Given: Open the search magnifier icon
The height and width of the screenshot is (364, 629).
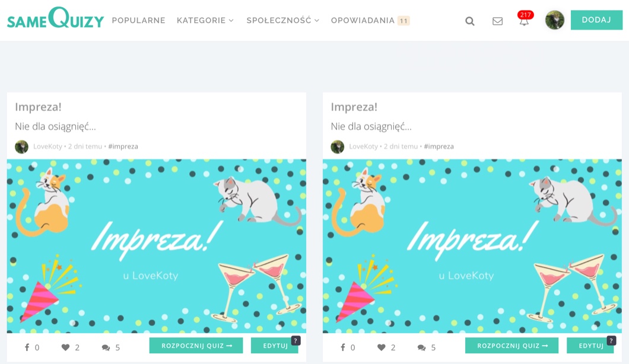Looking at the screenshot, I should pyautogui.click(x=470, y=21).
